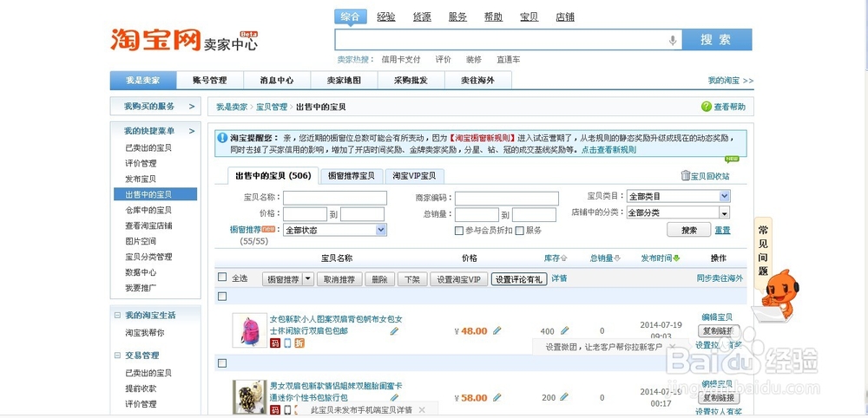Open dropdown arrow beside 橱窗推荐 button
Viewport: 868px width, 418px height.
pyautogui.click(x=308, y=279)
